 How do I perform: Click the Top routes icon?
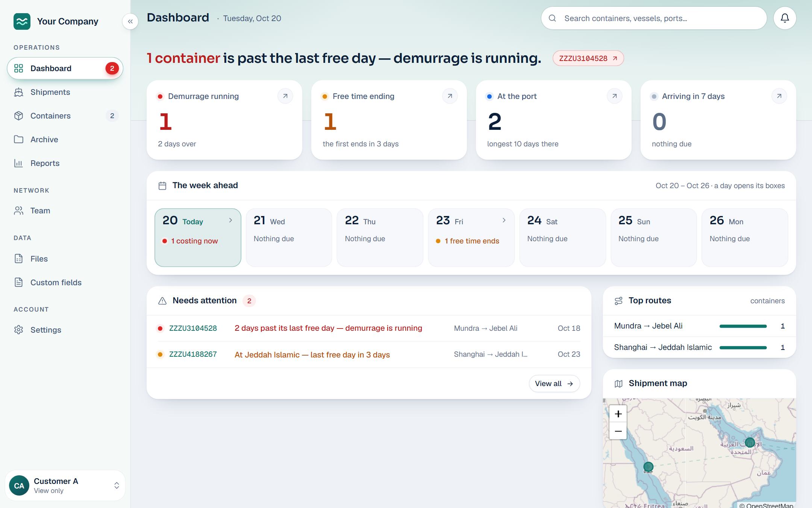(x=618, y=301)
